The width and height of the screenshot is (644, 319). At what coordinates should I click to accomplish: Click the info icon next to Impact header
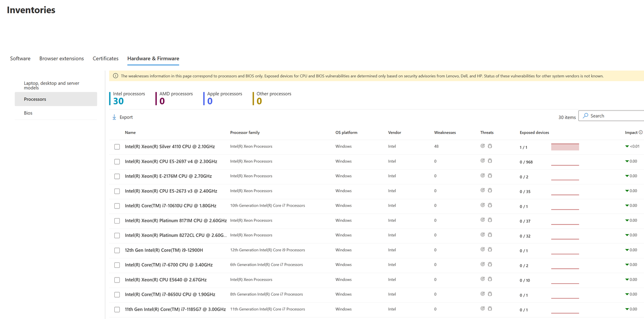[641, 132]
